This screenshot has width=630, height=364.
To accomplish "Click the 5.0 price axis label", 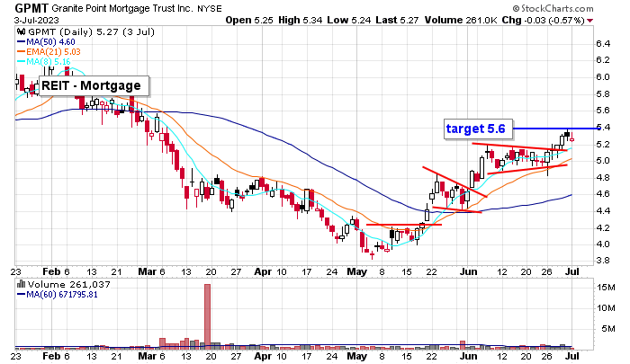I will point(603,161).
